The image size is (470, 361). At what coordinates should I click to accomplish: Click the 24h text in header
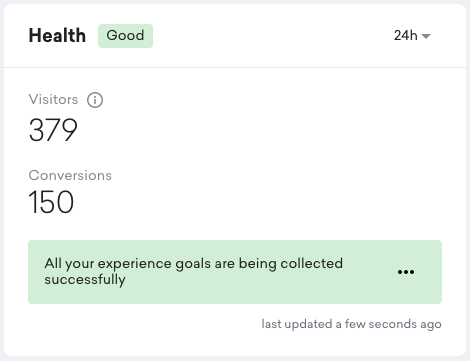point(406,35)
